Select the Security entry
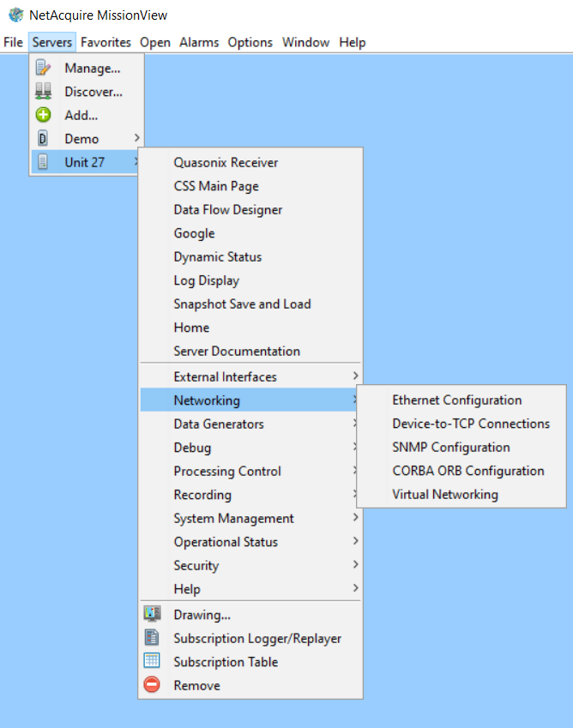The height and width of the screenshot is (728, 573). pos(250,565)
